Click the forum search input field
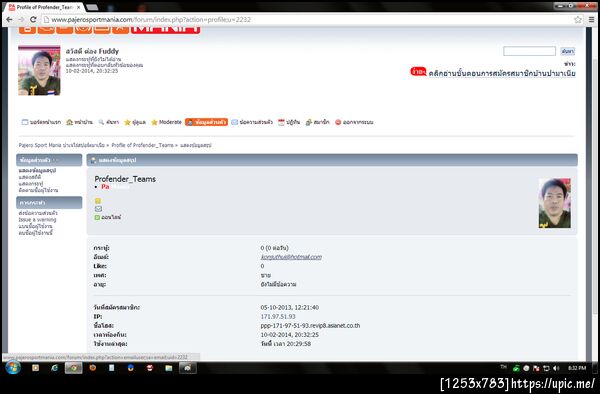600x394 pixels. click(x=530, y=51)
